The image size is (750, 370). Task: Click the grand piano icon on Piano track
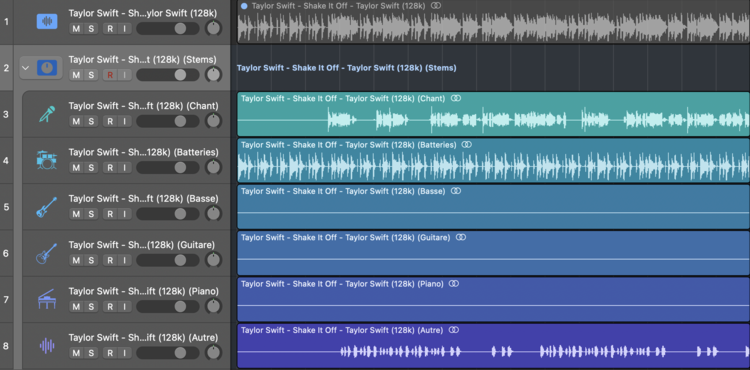tap(47, 299)
